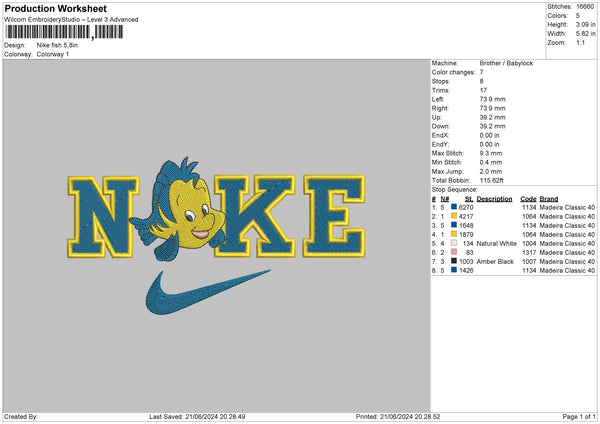Image resolution: width=600 pixels, height=424 pixels.
Task: Click the Zoom value "1:1"
Action: coord(580,42)
